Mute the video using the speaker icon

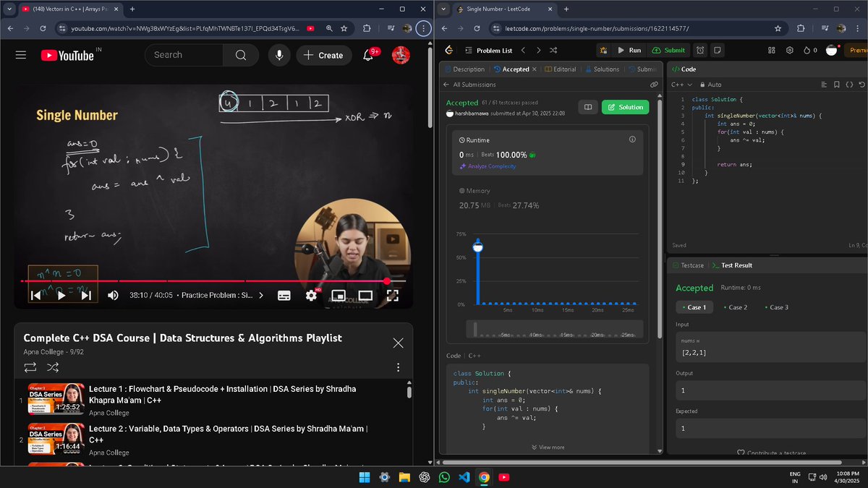(x=113, y=295)
